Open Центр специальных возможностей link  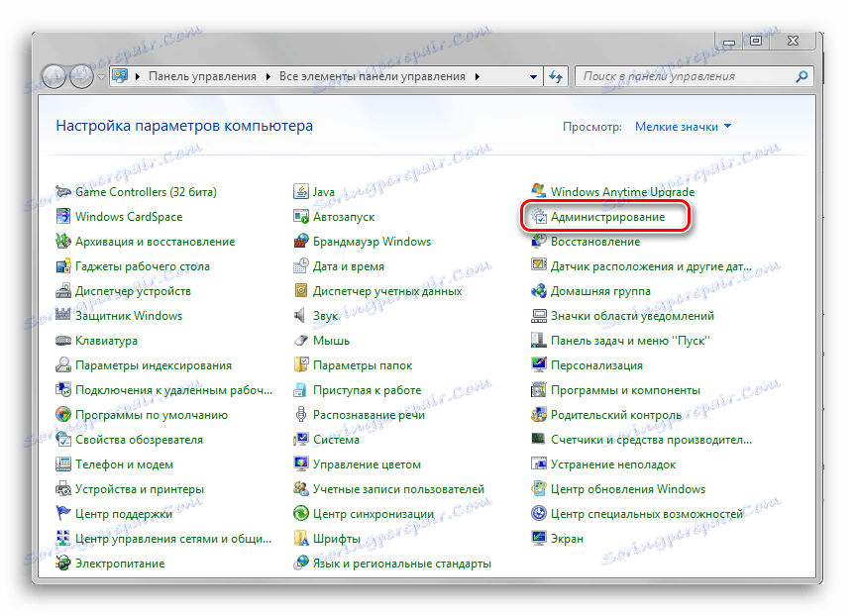[x=646, y=513]
